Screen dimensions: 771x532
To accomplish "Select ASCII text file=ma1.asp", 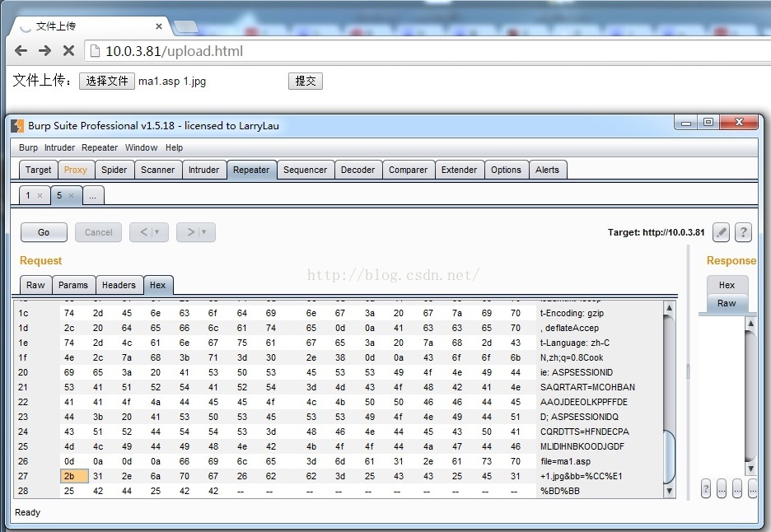I will click(565, 461).
